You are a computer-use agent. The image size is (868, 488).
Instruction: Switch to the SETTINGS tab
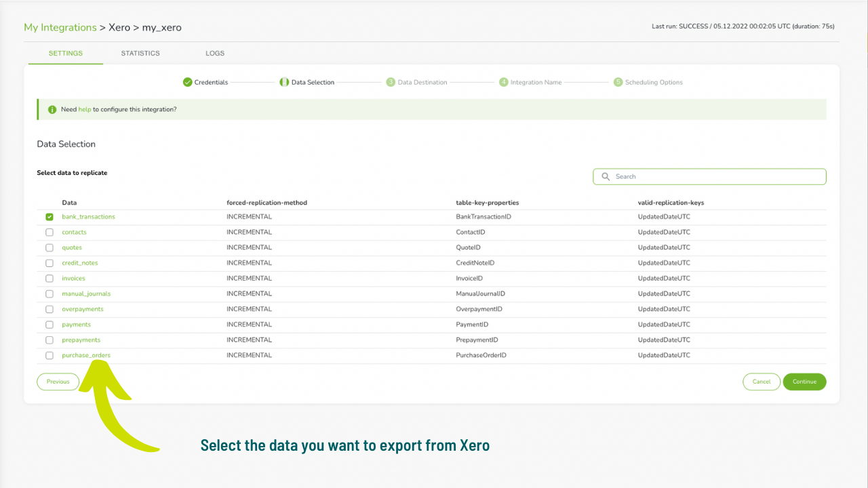click(x=66, y=54)
